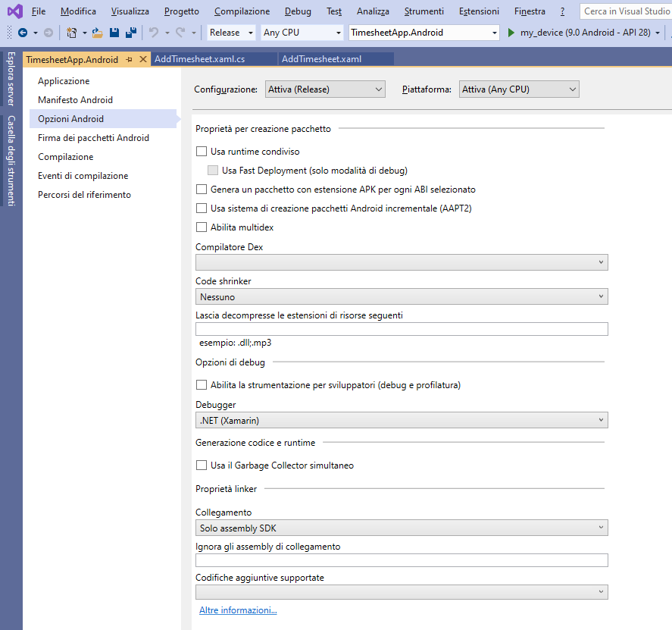672x630 pixels.
Task: Open the Compilazione menu
Action: point(242,11)
